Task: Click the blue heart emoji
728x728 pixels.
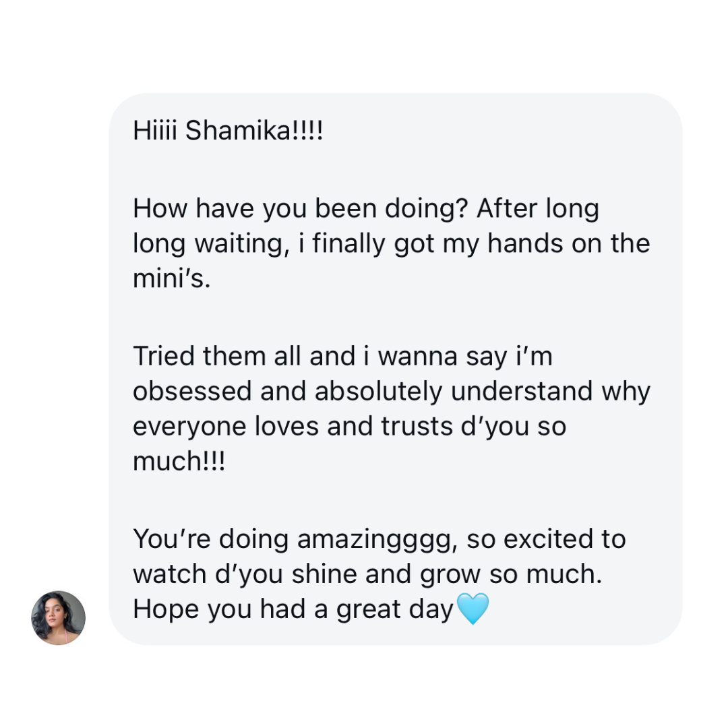Action: (473, 609)
